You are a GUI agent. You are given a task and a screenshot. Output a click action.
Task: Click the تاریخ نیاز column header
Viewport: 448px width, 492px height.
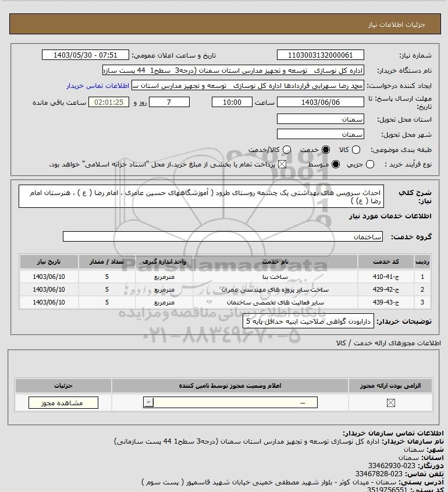tap(49, 261)
